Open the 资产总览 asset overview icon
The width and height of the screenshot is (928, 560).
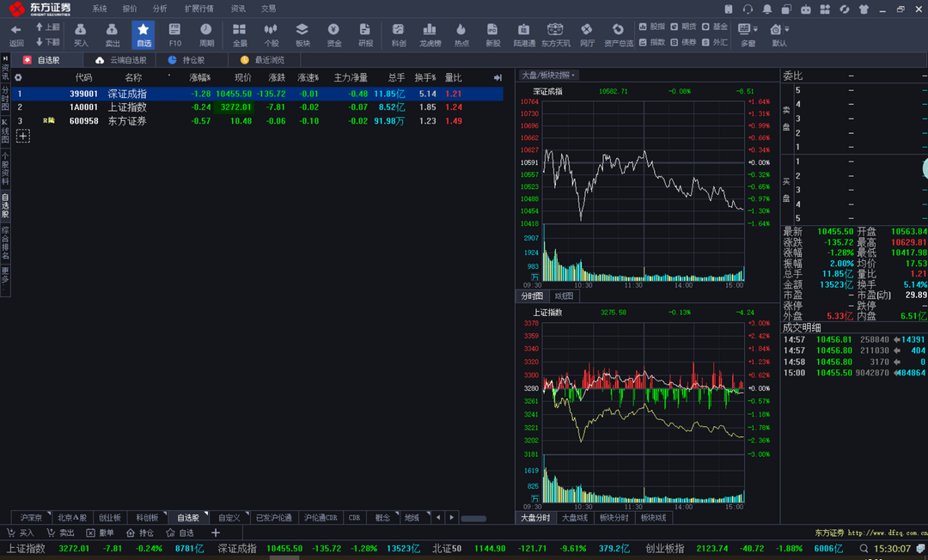click(618, 34)
